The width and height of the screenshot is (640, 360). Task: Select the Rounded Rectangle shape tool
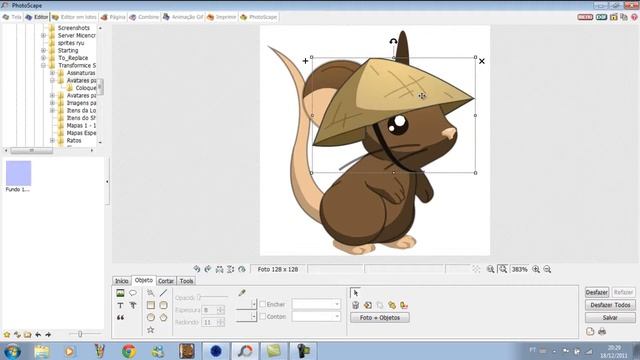pos(163,305)
